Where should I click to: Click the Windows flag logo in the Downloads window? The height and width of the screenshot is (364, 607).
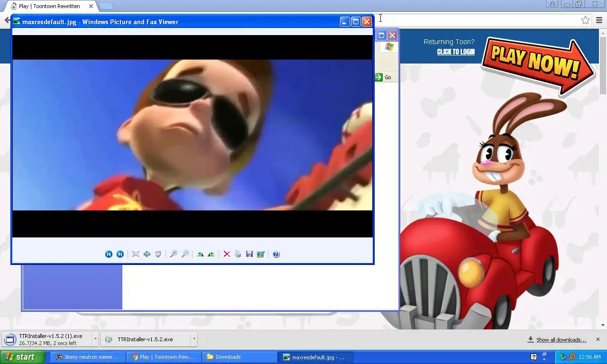pyautogui.click(x=389, y=47)
